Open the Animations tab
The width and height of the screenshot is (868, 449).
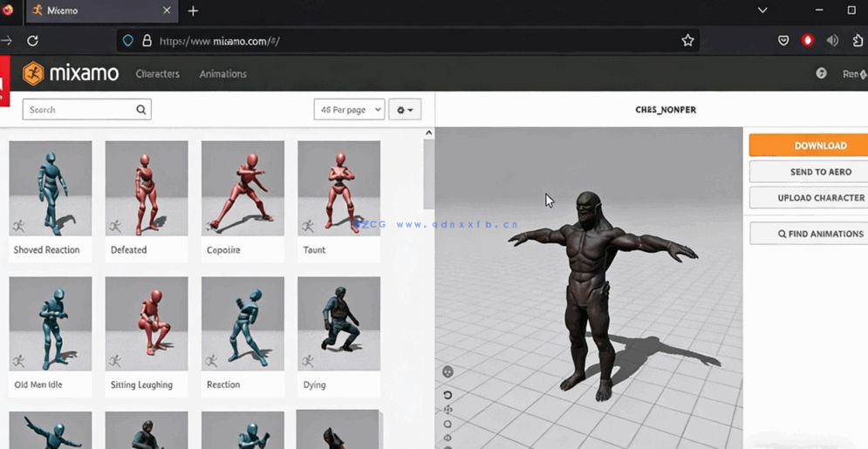223,73
